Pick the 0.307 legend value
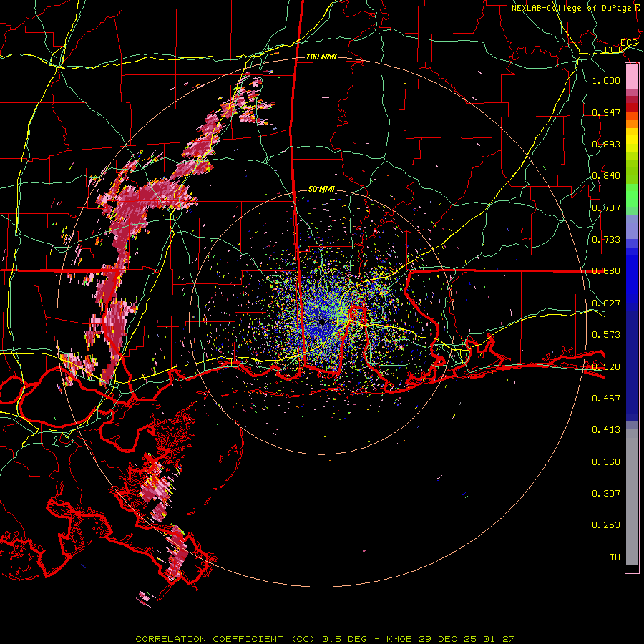 [x=606, y=493]
